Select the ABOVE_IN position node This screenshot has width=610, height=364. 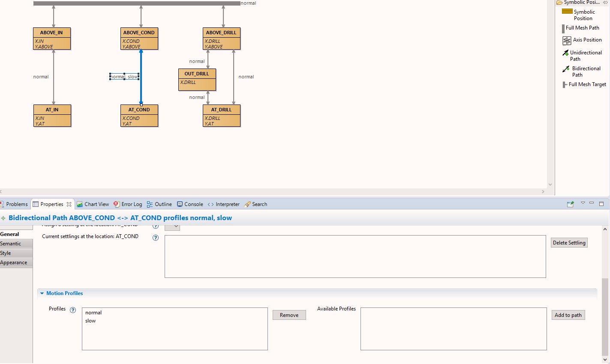pos(52,39)
